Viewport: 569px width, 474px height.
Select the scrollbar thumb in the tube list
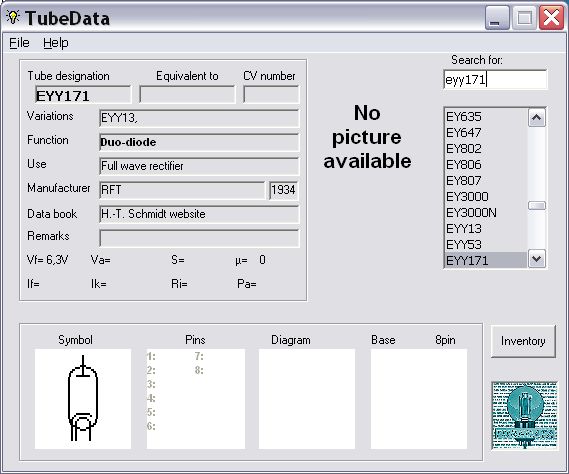point(537,206)
